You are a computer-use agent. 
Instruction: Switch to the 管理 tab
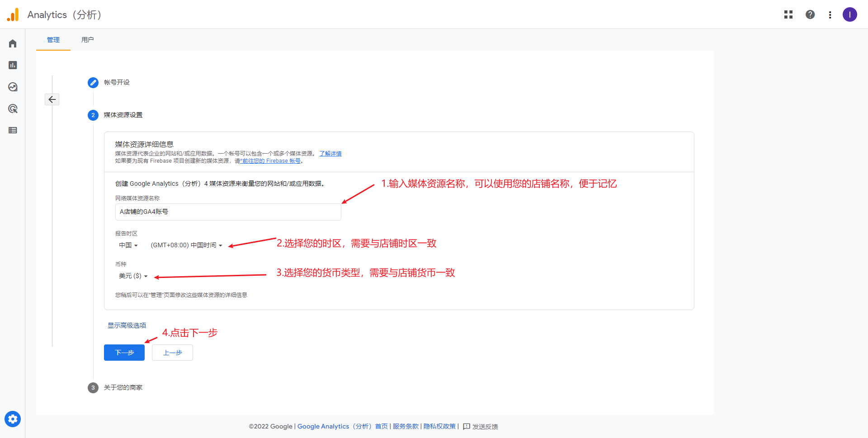pyautogui.click(x=53, y=40)
